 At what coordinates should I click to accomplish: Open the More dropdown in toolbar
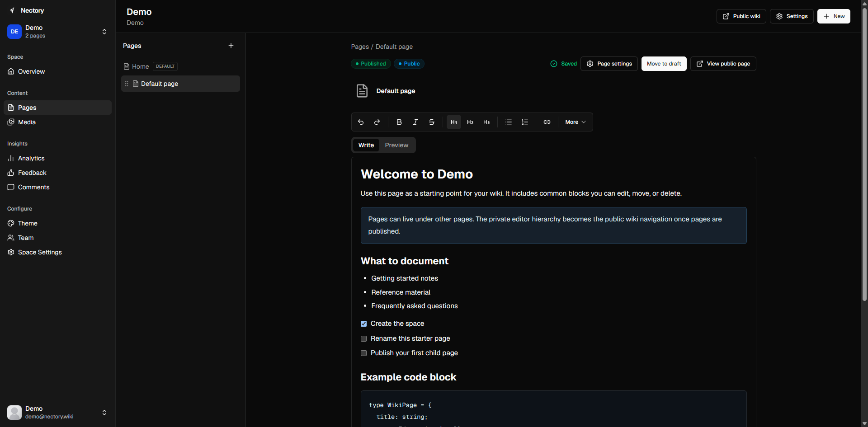tap(576, 122)
